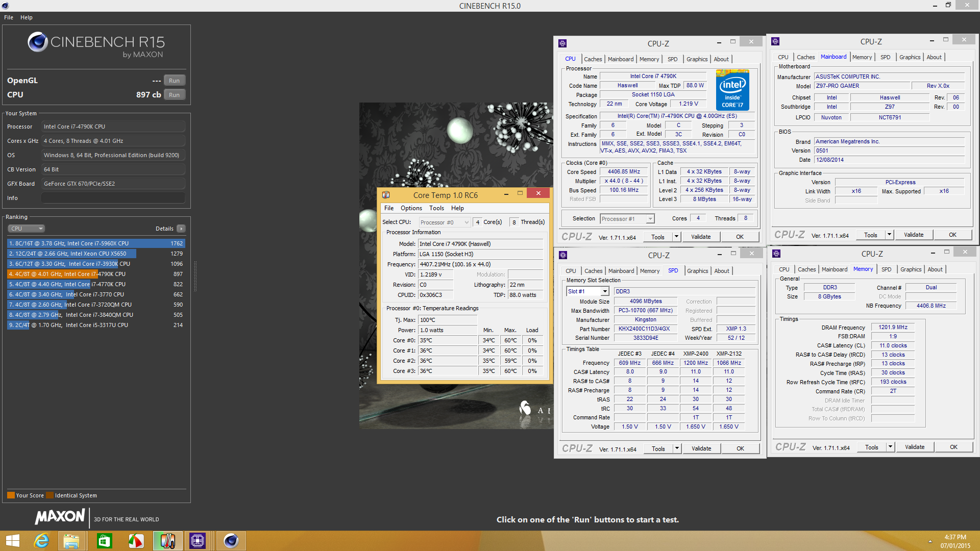Open the Cinebench File menu
This screenshot has width=980, height=551.
point(9,17)
